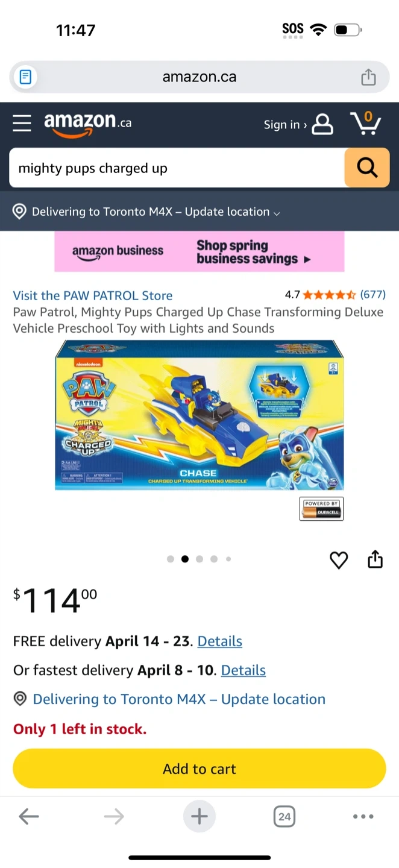Open Details for FREE delivery April 14-23

(x=219, y=641)
